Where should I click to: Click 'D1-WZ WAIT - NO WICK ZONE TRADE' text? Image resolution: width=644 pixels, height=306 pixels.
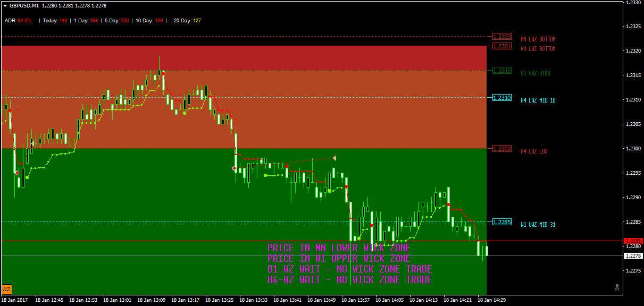point(350,269)
